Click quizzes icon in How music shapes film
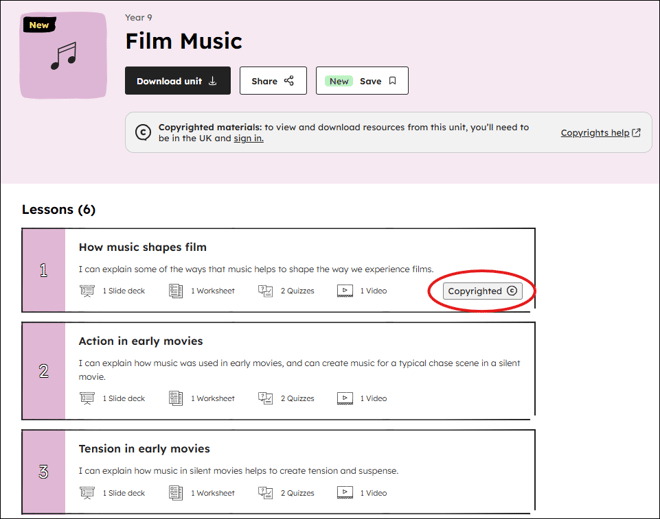This screenshot has height=519, width=660. tap(265, 291)
